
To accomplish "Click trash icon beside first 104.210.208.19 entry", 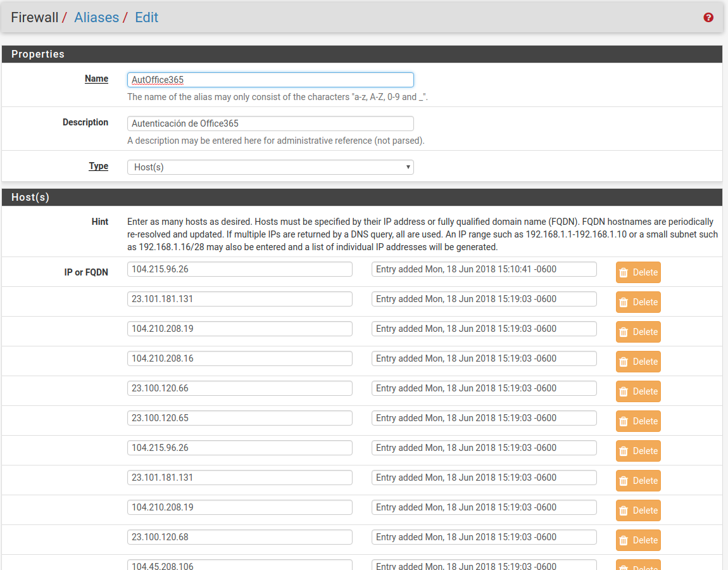I will tap(624, 332).
